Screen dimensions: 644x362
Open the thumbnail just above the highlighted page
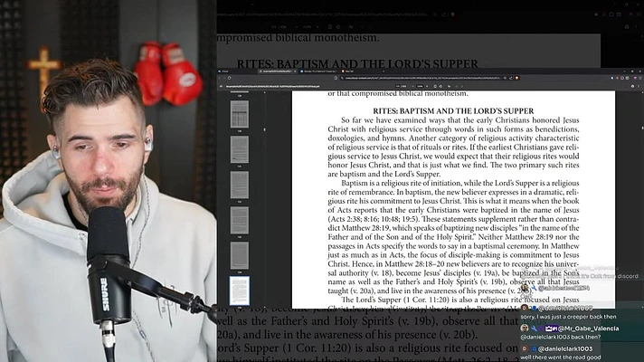pyautogui.click(x=240, y=255)
